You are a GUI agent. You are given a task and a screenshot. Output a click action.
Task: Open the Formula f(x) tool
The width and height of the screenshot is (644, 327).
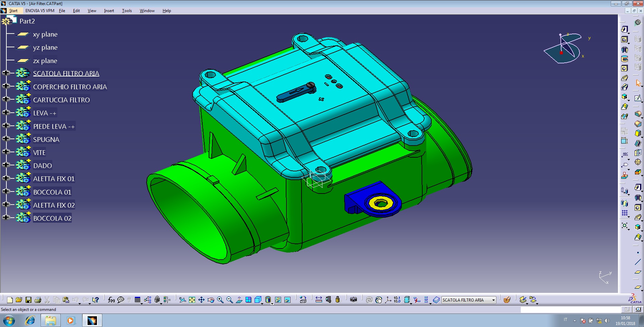[x=111, y=300]
